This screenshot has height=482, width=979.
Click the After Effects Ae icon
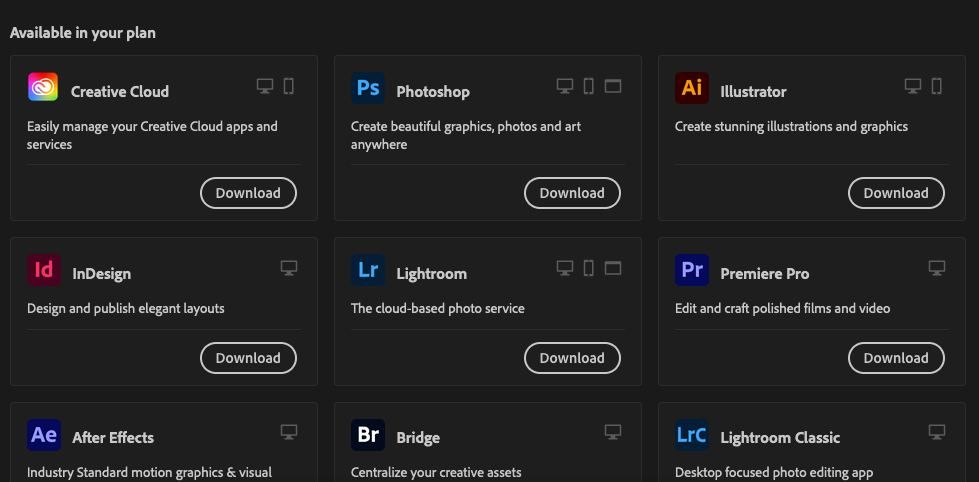tap(44, 435)
